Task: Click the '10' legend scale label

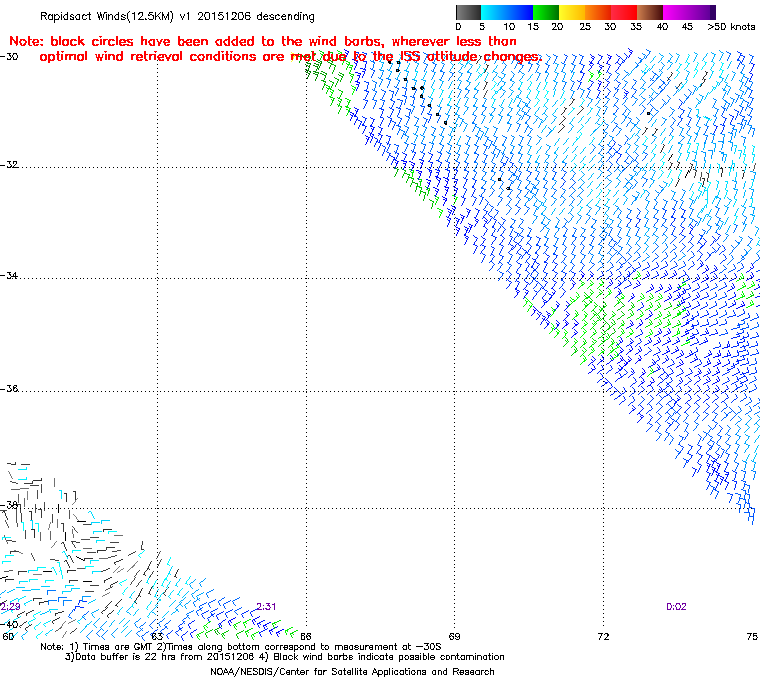Action: tap(509, 27)
